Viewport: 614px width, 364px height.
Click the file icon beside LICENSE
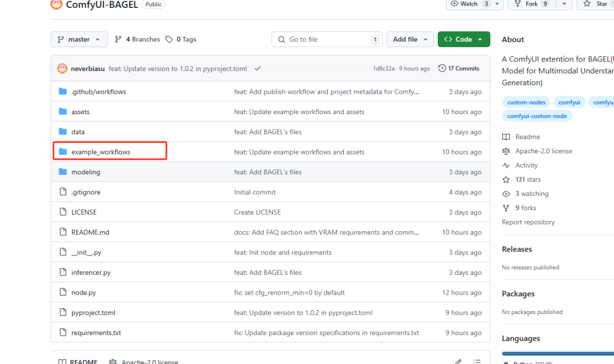[63, 212]
